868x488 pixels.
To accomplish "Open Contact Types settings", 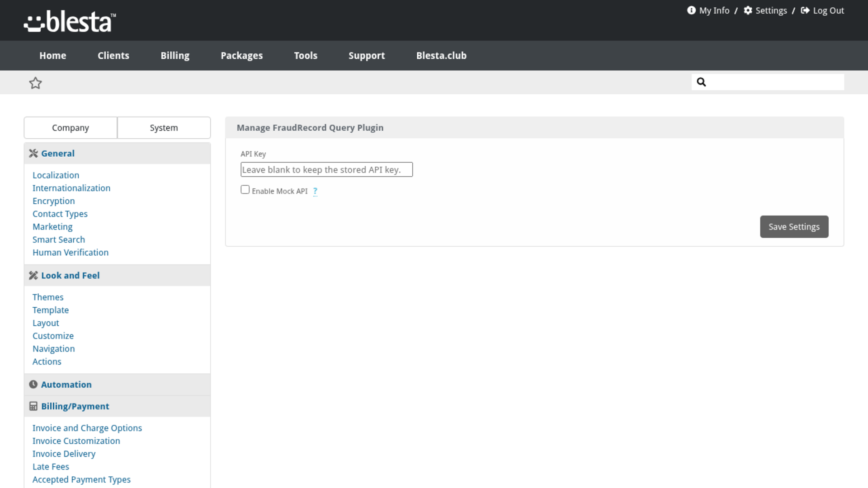I will point(60,214).
